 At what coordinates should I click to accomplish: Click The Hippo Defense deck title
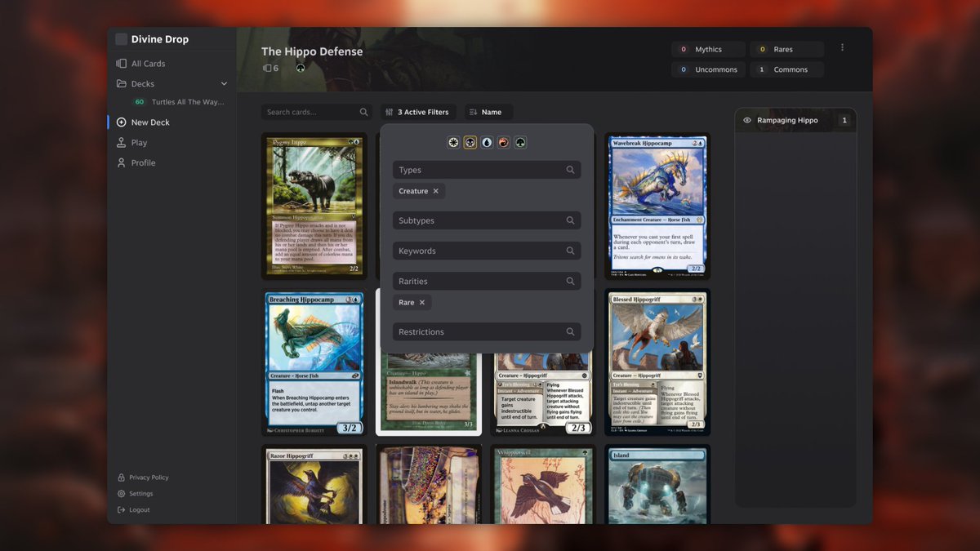tap(312, 51)
